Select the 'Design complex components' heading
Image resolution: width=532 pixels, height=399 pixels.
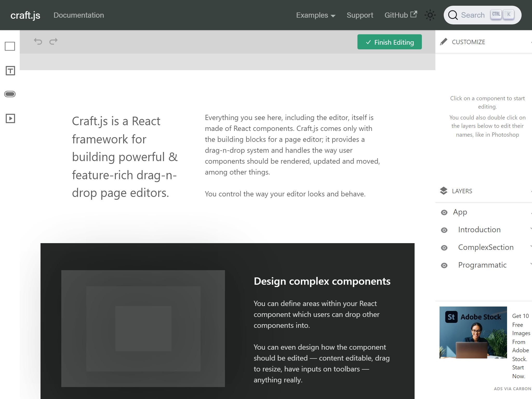[x=322, y=281]
